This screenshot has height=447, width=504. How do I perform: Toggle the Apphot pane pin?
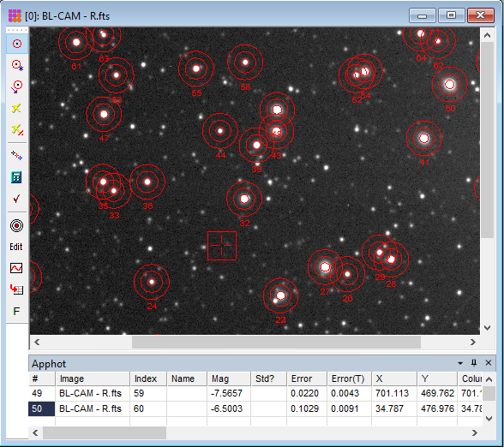pos(474,363)
